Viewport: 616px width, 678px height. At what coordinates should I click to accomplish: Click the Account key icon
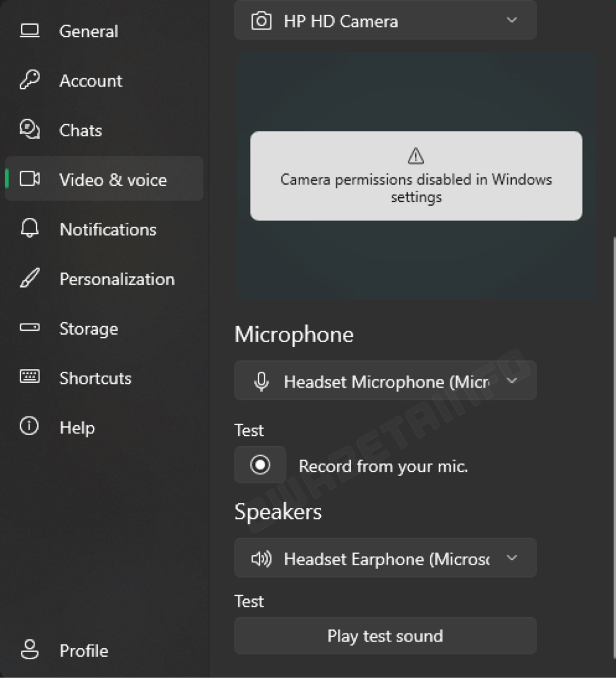point(30,80)
